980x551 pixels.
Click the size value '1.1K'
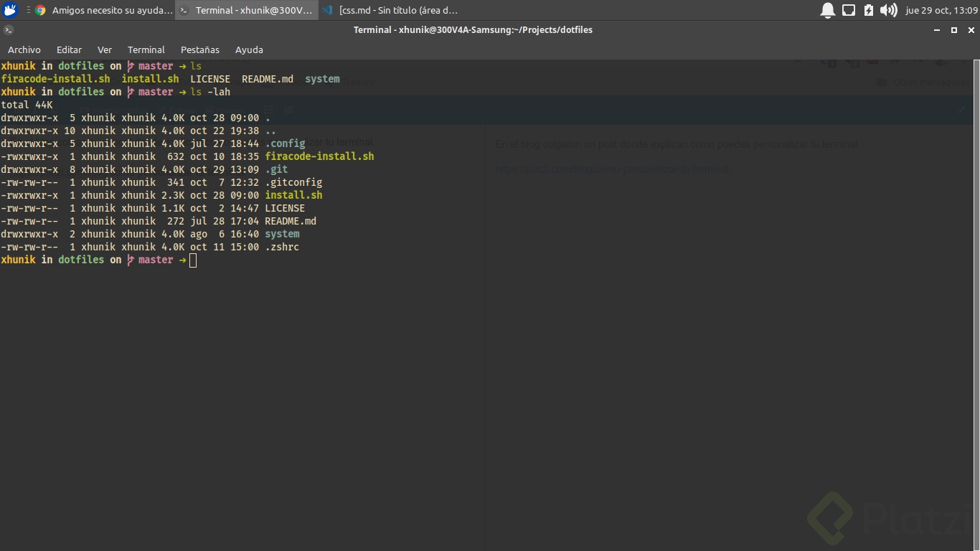pos(173,208)
